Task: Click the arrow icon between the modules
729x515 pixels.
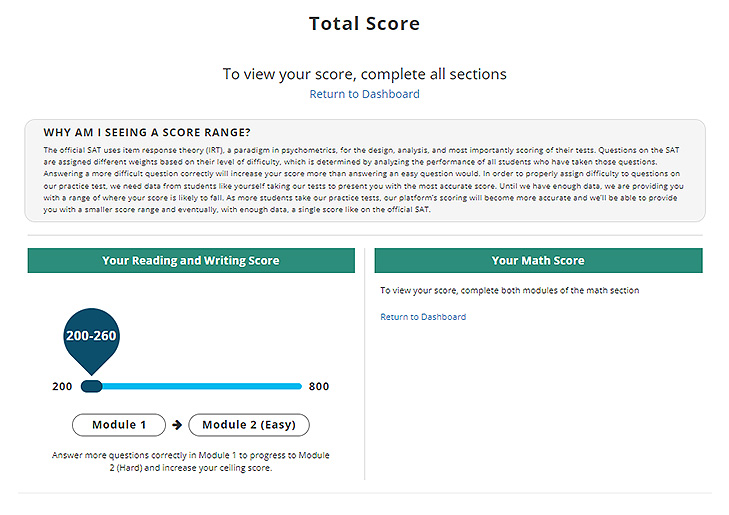Action: pyautogui.click(x=177, y=425)
